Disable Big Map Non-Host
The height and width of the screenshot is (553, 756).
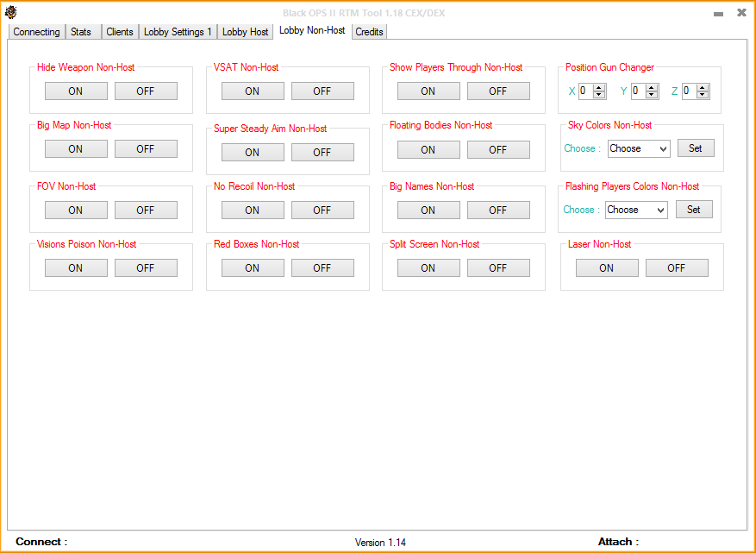point(146,149)
